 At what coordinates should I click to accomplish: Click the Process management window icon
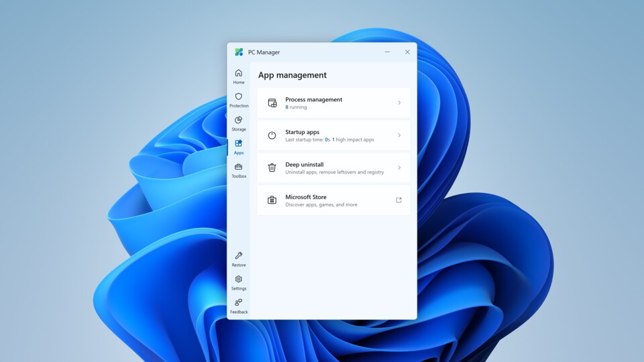point(272,103)
